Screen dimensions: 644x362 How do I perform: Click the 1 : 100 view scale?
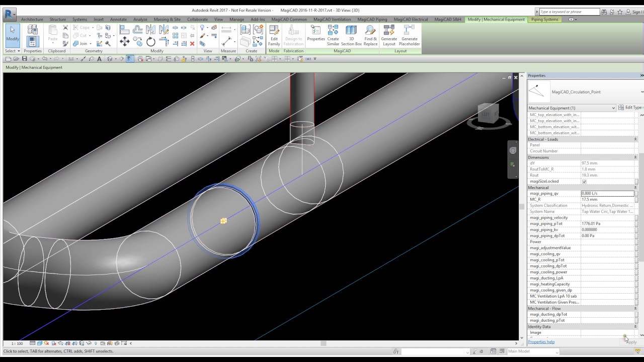click(x=17, y=343)
